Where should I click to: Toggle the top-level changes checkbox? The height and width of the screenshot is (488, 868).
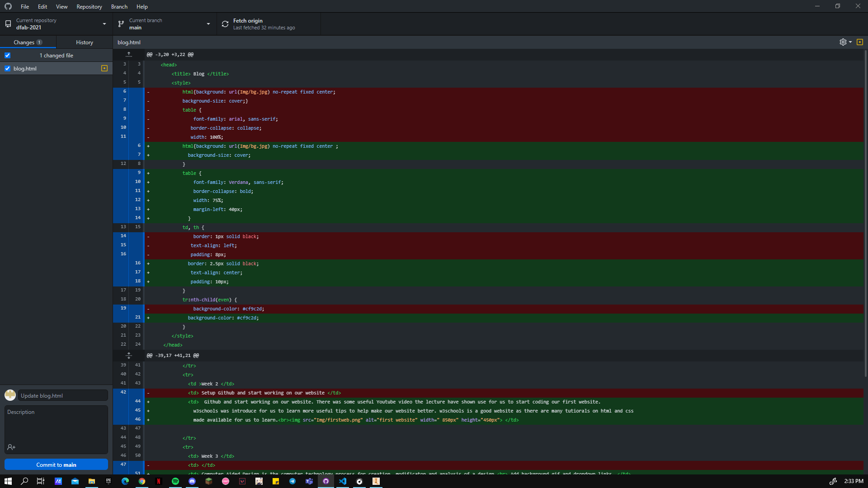coord(7,56)
